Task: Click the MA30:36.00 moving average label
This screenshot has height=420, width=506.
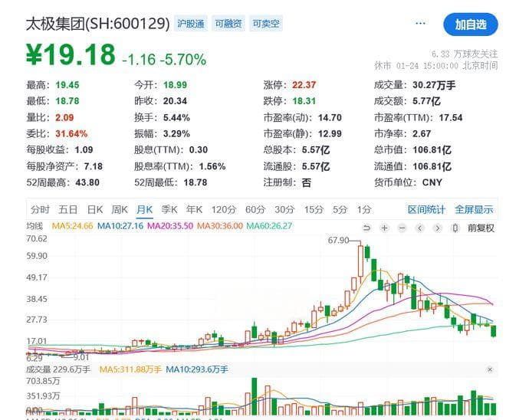Action: [x=220, y=226]
